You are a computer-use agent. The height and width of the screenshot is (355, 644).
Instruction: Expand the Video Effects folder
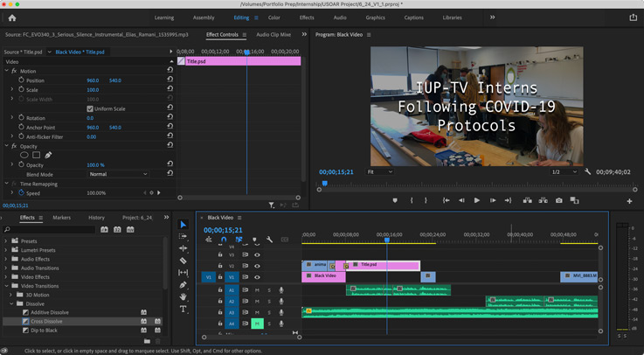pyautogui.click(x=6, y=276)
